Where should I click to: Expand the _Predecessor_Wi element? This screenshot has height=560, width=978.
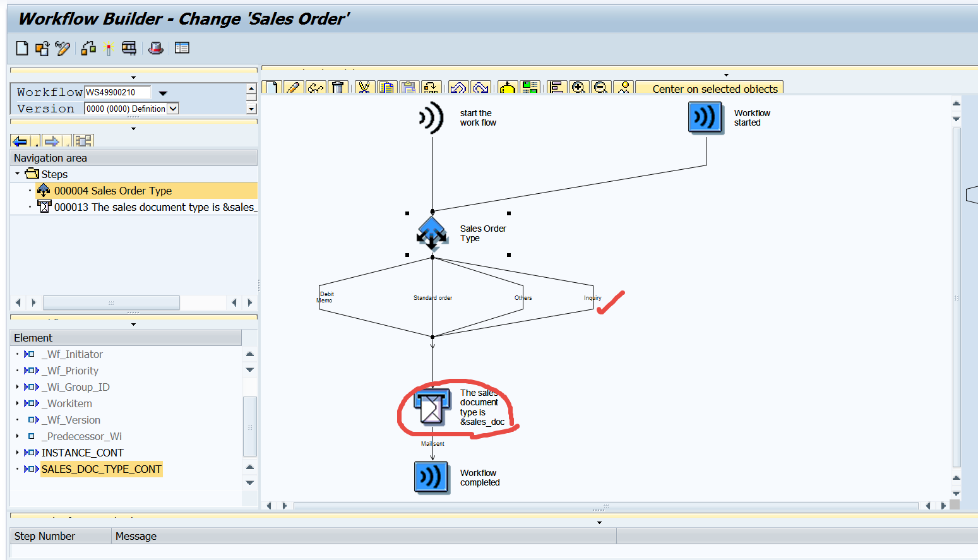17,436
